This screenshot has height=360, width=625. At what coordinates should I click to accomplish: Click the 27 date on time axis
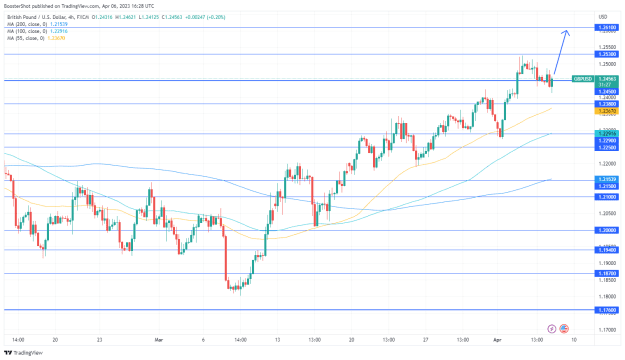coord(426,340)
